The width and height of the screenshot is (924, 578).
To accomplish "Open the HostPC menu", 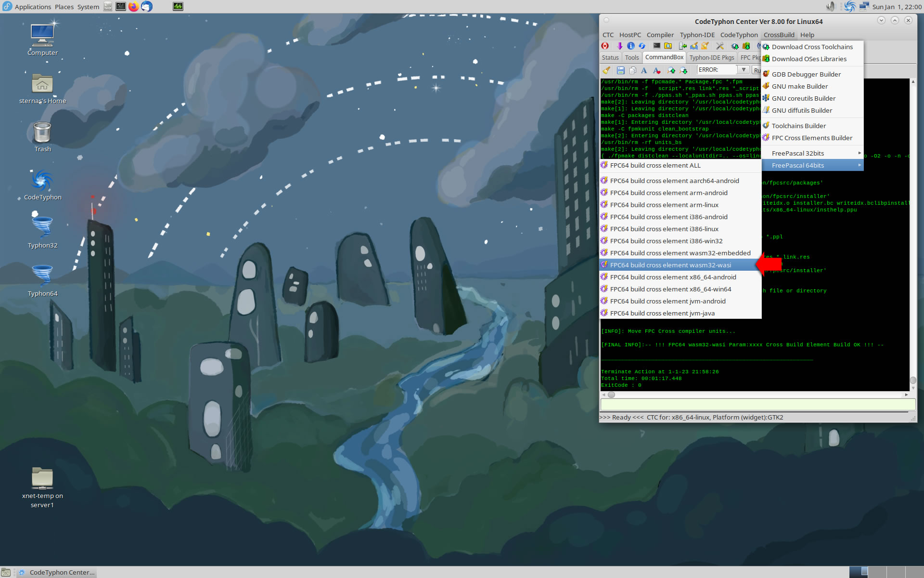I will coord(630,35).
